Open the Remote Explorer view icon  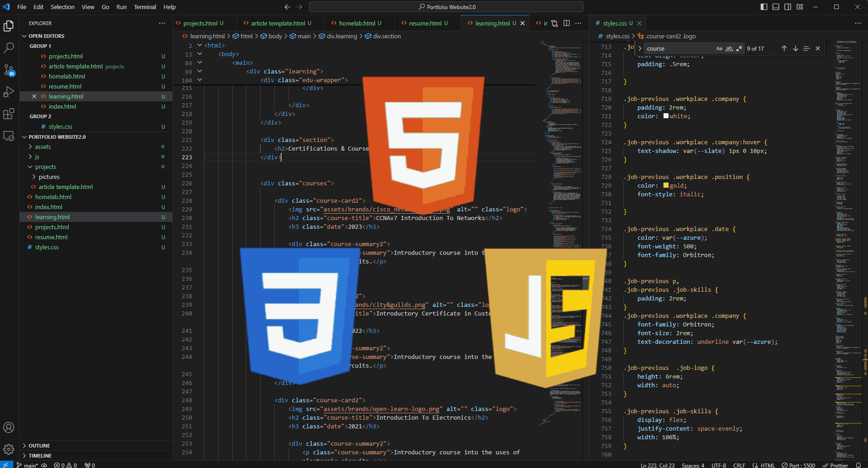click(9, 136)
